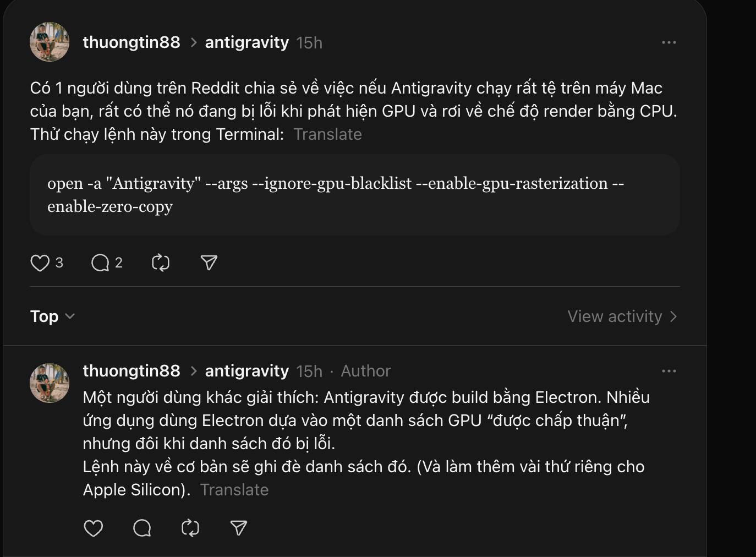The height and width of the screenshot is (557, 756).
Task: Open replies via main post comment icon
Action: tap(100, 263)
